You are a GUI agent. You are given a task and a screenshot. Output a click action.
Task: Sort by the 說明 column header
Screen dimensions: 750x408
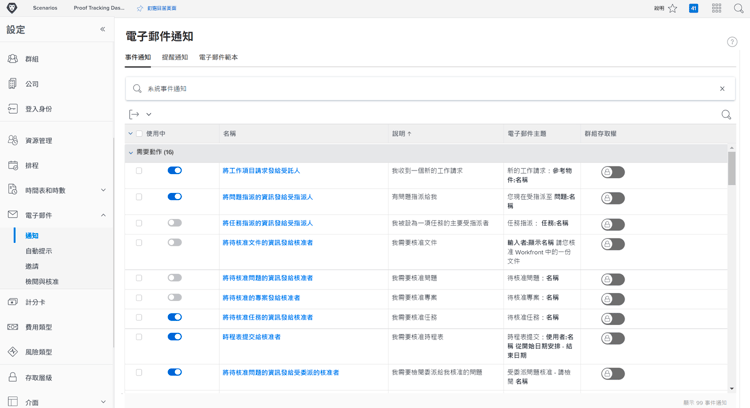pos(402,133)
